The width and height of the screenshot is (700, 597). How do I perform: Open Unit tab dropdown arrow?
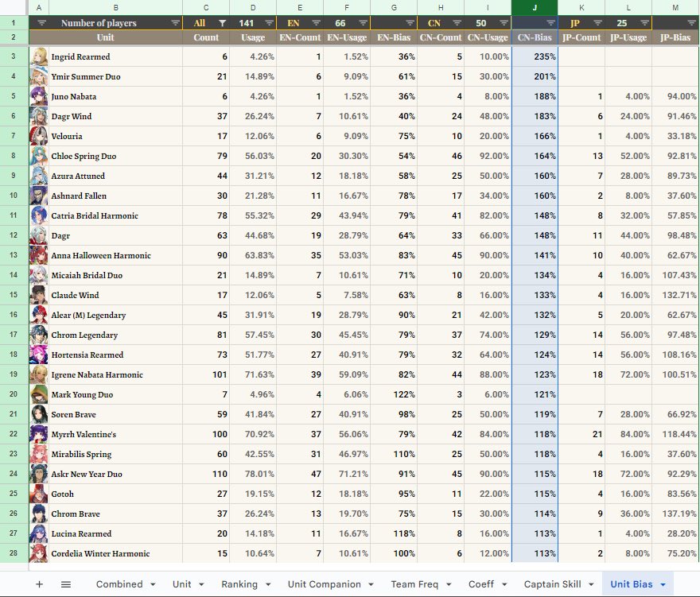point(201,584)
